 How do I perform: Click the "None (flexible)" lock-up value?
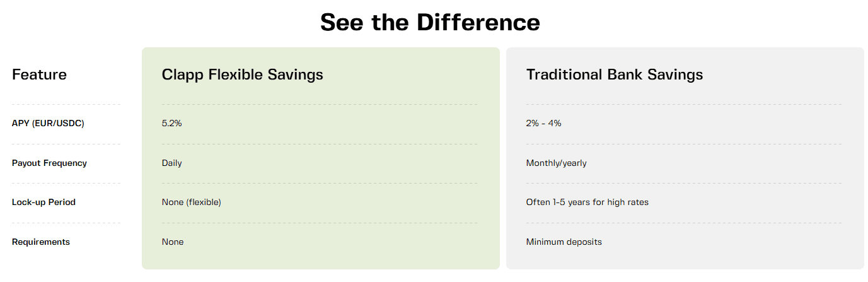pyautogui.click(x=191, y=203)
